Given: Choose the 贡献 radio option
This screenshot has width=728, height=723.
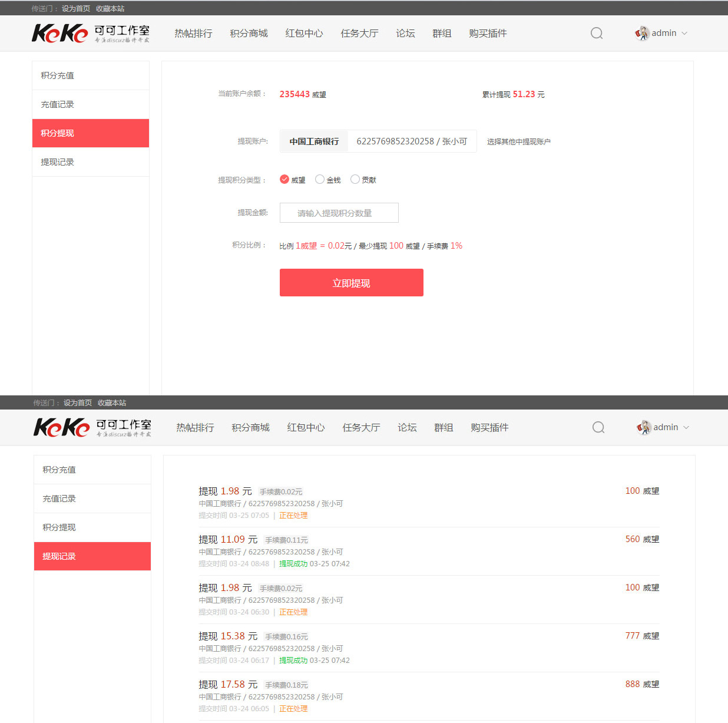Looking at the screenshot, I should click(355, 179).
